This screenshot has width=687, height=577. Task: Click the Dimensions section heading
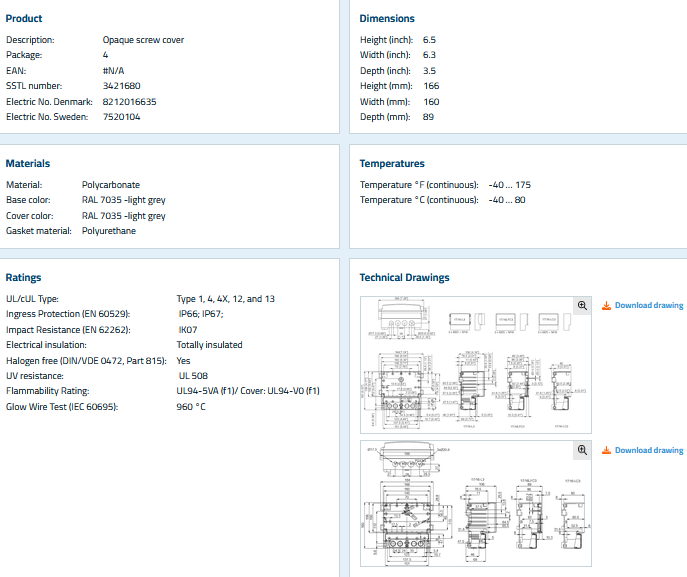pos(387,19)
